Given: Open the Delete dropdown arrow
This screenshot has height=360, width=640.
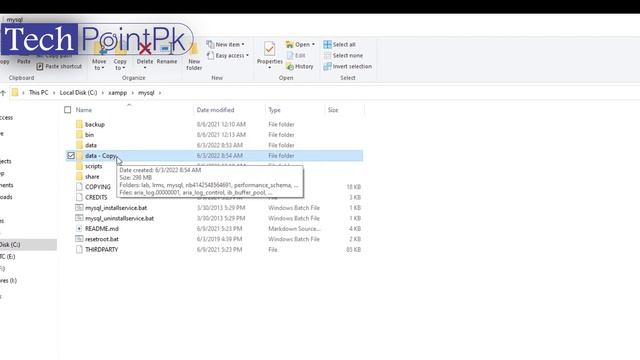Looking at the screenshot, I should coord(145,68).
